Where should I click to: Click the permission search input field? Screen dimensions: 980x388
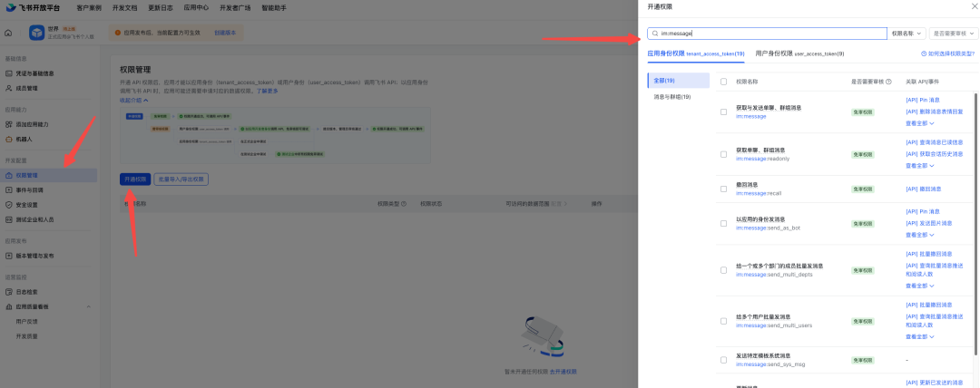(x=767, y=34)
